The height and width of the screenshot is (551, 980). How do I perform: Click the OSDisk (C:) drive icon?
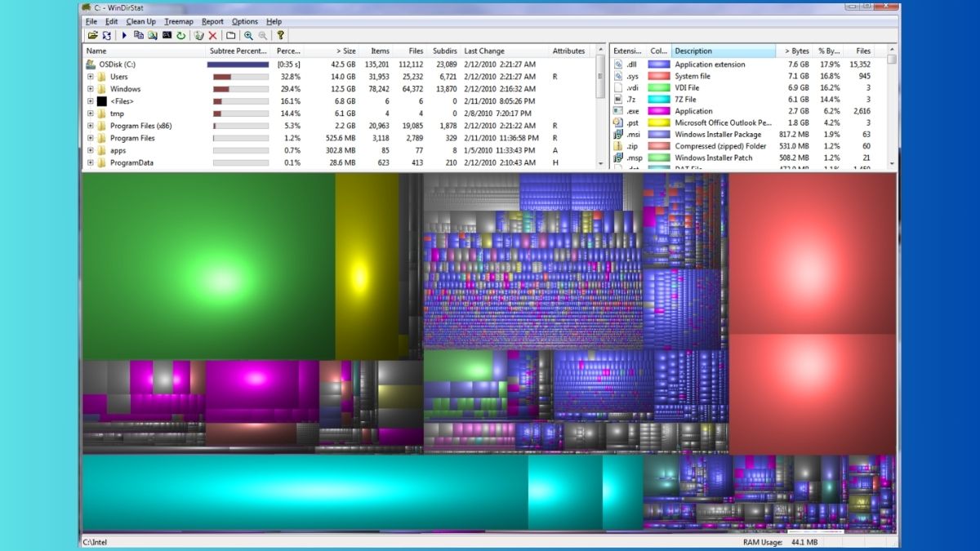coord(91,64)
